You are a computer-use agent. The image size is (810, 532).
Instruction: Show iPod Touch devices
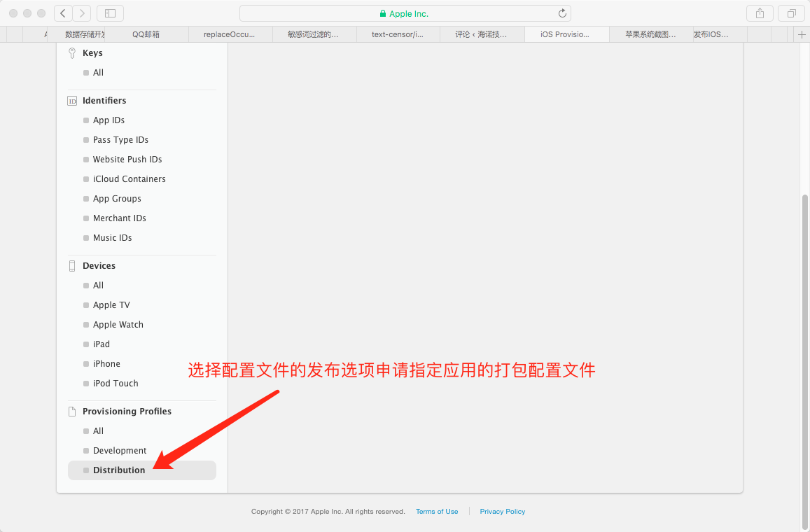click(x=116, y=383)
